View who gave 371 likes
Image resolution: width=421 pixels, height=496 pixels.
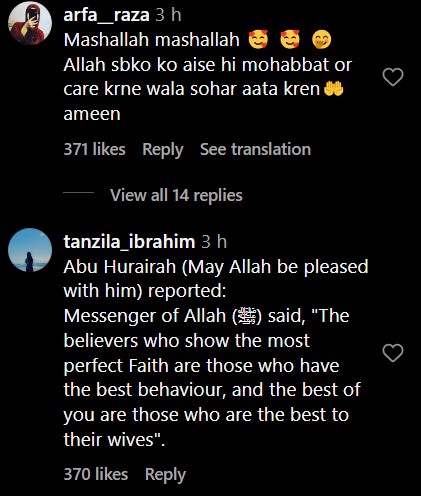[x=95, y=149]
